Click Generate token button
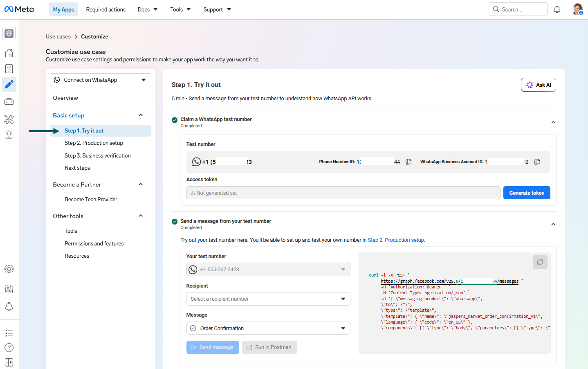The image size is (588, 369). click(527, 193)
